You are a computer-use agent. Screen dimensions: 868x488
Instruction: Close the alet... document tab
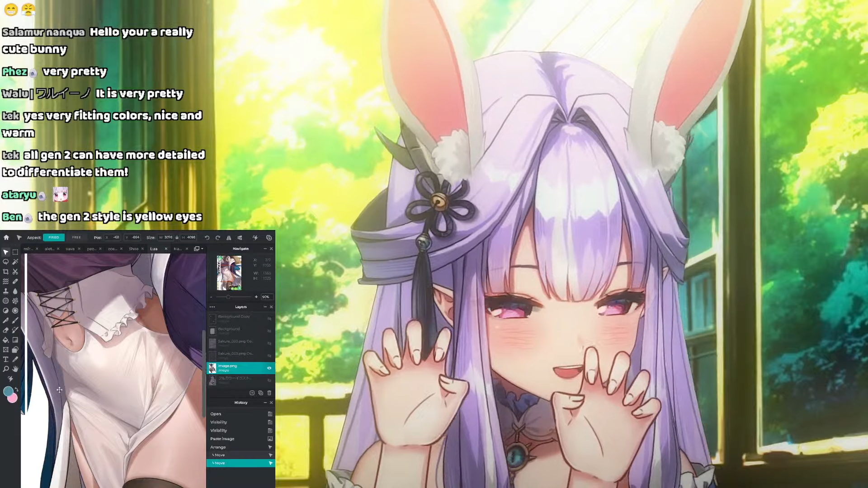click(58, 249)
